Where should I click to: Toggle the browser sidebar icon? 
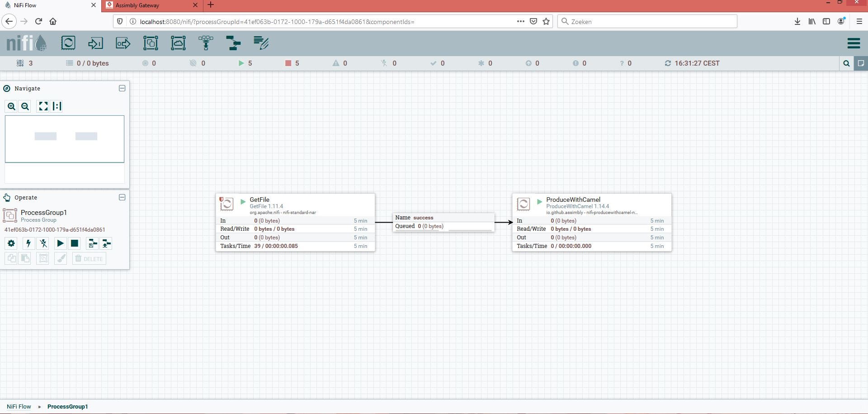point(826,21)
